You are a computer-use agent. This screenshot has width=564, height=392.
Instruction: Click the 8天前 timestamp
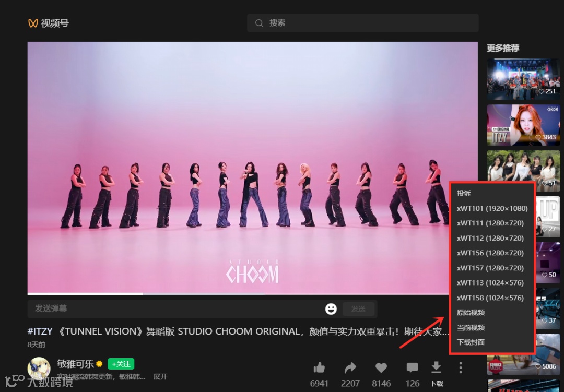point(37,345)
